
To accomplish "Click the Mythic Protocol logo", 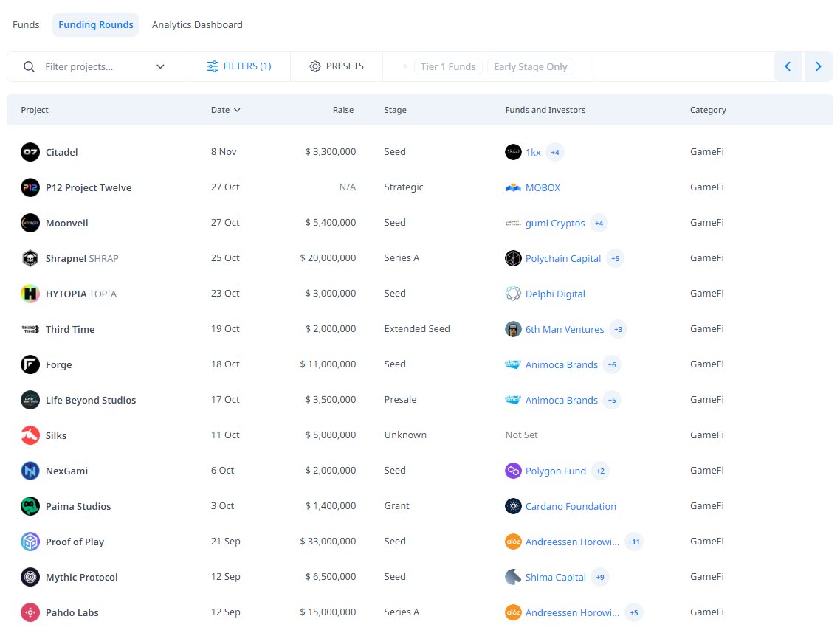I will (30, 577).
